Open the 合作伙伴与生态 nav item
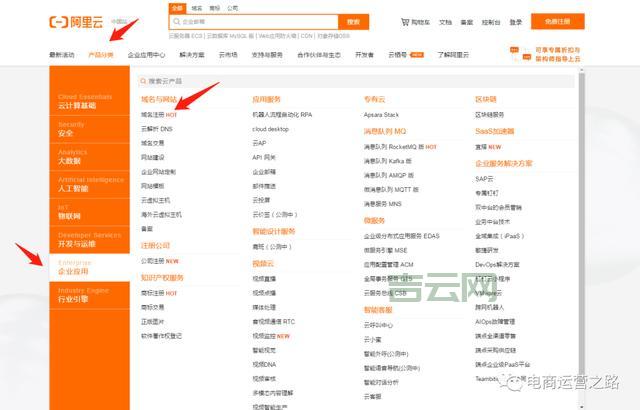Screen dimensions: 640x410 pos(319,55)
